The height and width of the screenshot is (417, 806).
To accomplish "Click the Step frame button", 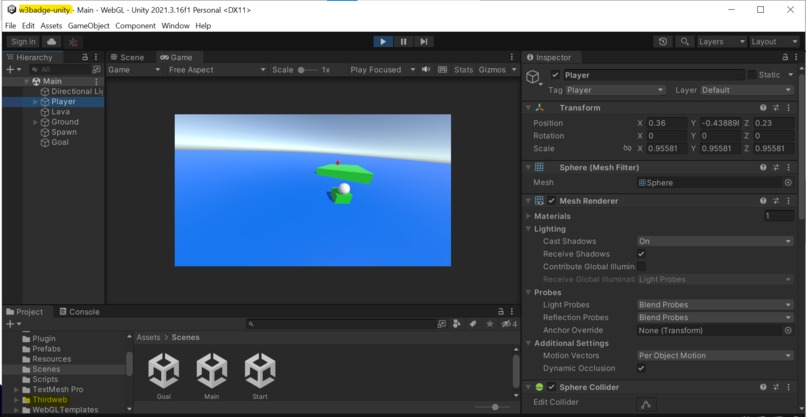I will point(424,42).
